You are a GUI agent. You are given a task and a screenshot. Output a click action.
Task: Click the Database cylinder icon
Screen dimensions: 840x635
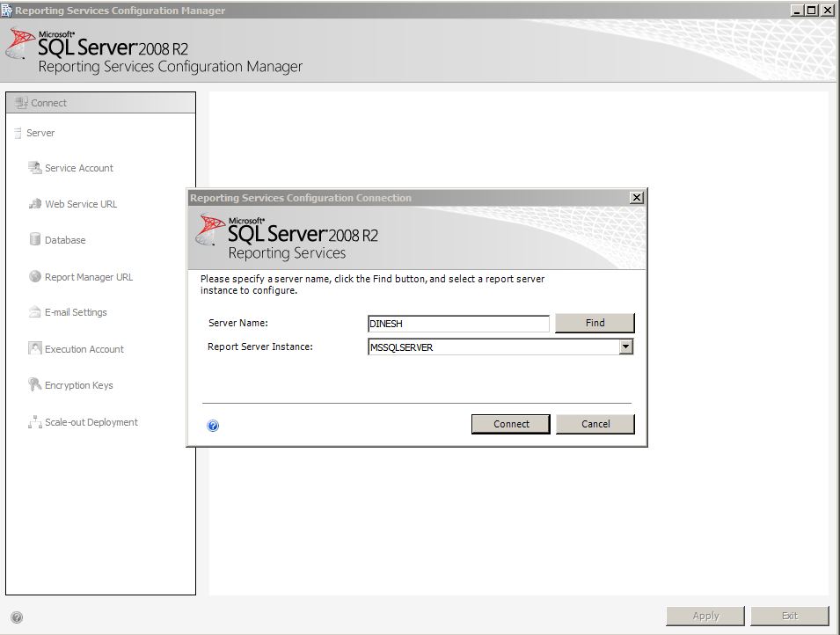(x=35, y=239)
